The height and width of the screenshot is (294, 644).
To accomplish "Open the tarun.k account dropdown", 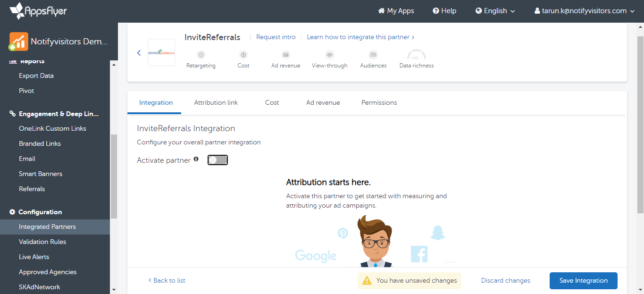I will click(x=585, y=11).
